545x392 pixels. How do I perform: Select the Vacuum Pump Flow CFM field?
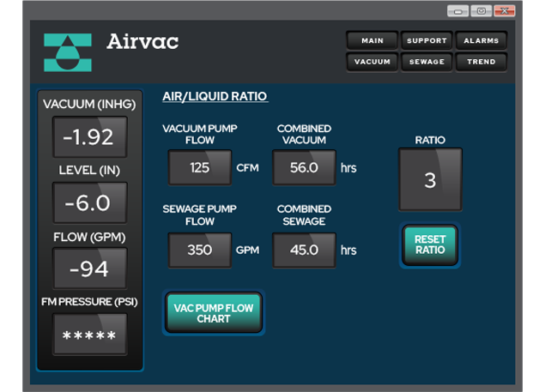[x=199, y=168]
